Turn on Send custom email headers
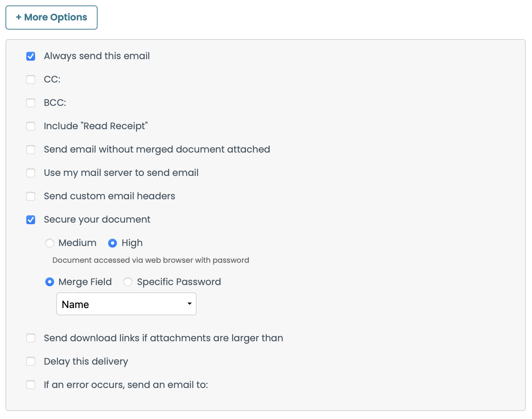Image resolution: width=532 pixels, height=419 pixels. pyautogui.click(x=31, y=196)
